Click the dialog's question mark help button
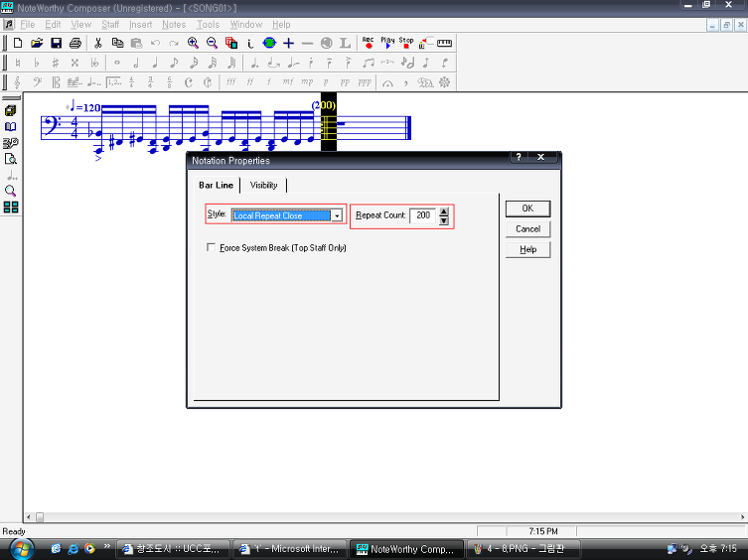Viewport: 748px width, 560px height. (x=519, y=157)
